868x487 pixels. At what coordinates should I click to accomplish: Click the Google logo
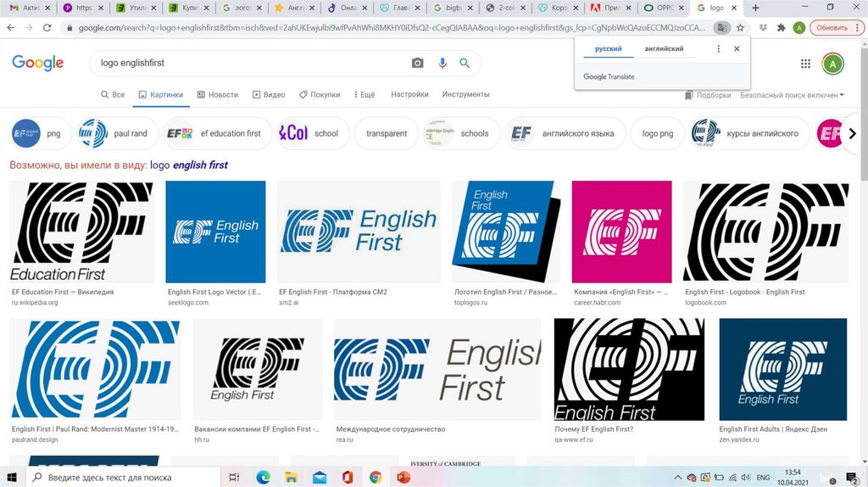point(37,63)
